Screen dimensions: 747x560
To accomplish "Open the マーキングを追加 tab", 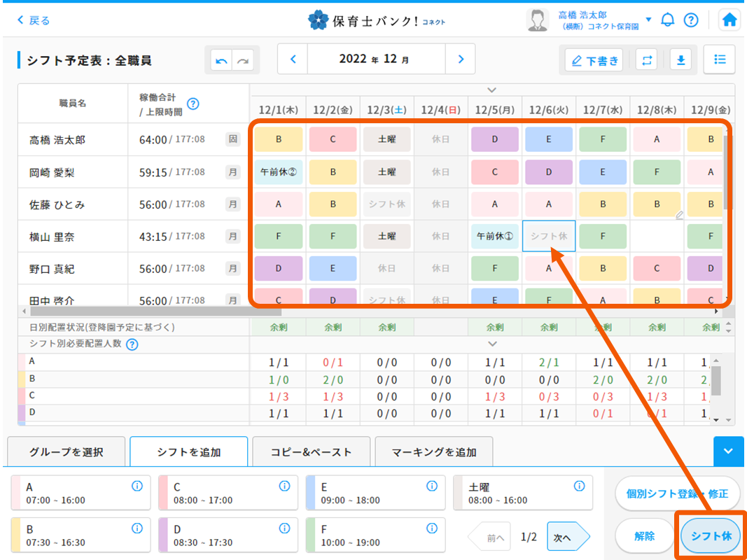I will point(434,452).
